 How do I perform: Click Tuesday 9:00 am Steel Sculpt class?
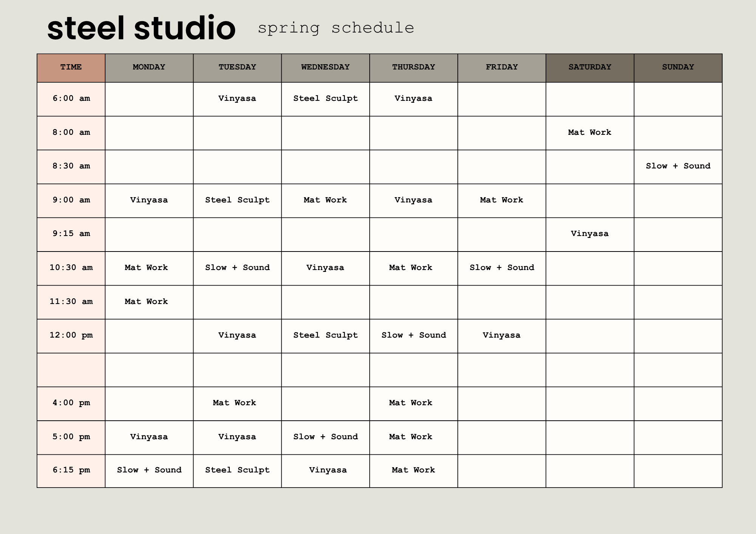237,200
